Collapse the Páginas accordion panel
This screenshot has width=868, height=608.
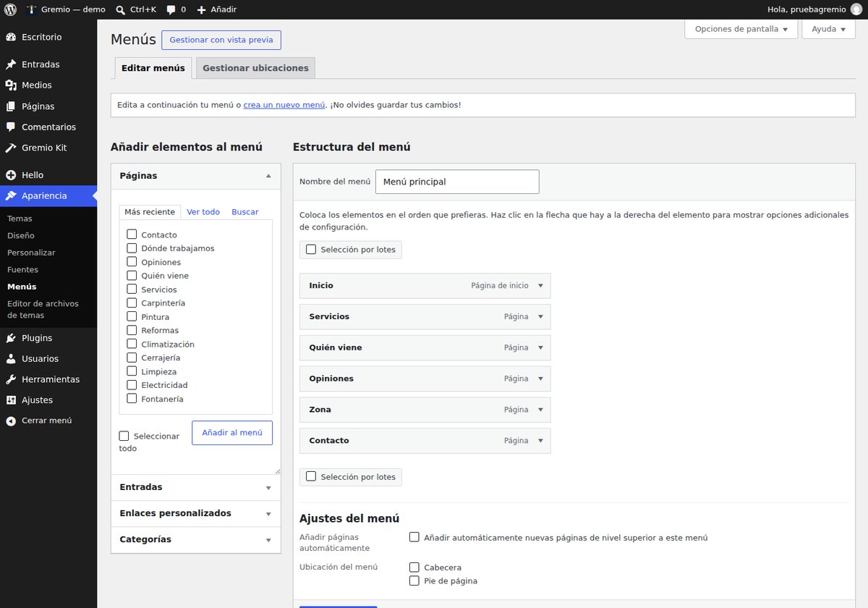[x=268, y=176]
